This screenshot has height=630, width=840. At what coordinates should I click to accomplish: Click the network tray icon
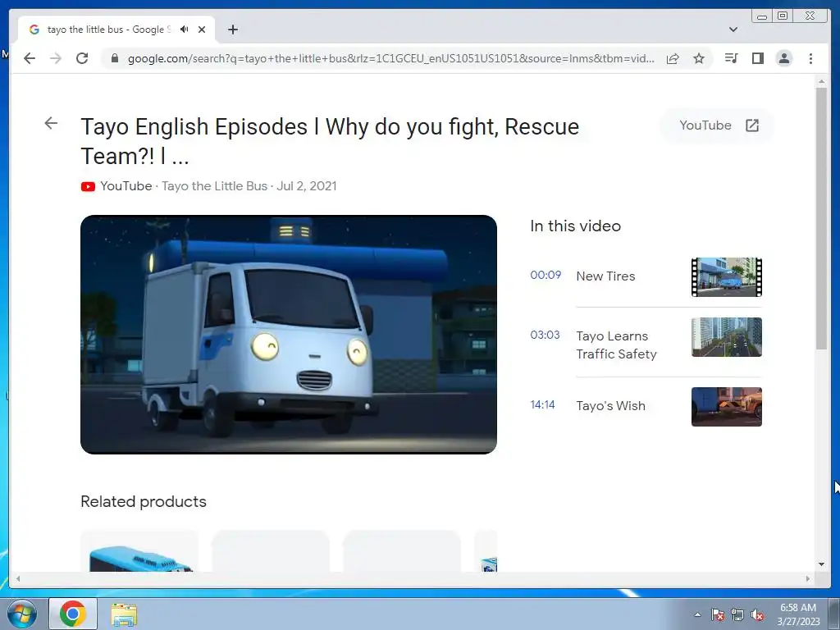pyautogui.click(x=737, y=614)
